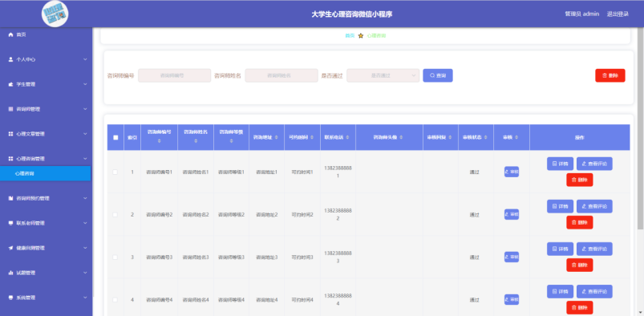Click the icon beside 咨询师预约管理
The height and width of the screenshot is (316, 644).
(10, 198)
